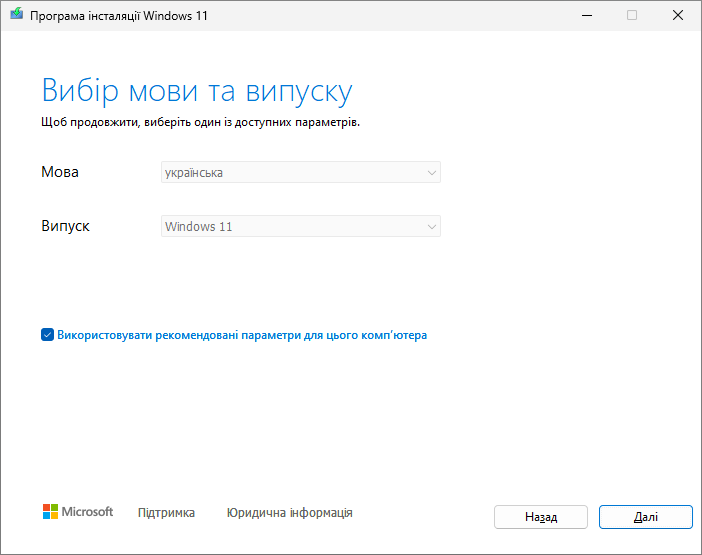Click the Вибір мови та випуску heading

(x=197, y=92)
